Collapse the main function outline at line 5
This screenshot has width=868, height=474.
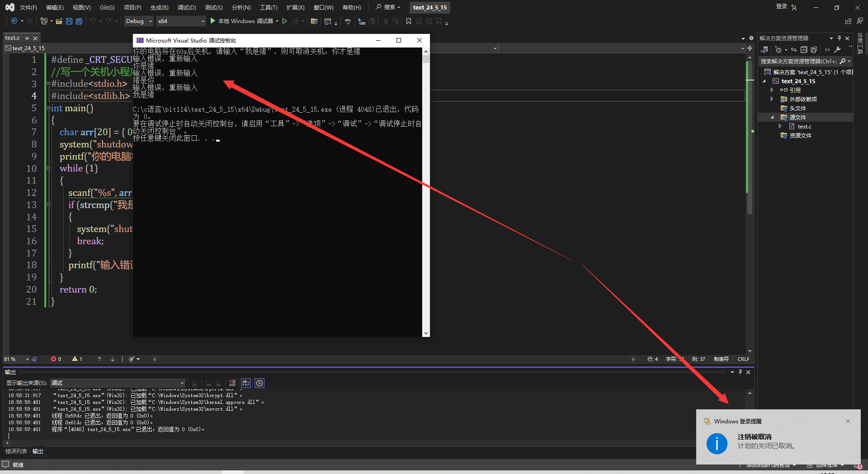(48, 108)
